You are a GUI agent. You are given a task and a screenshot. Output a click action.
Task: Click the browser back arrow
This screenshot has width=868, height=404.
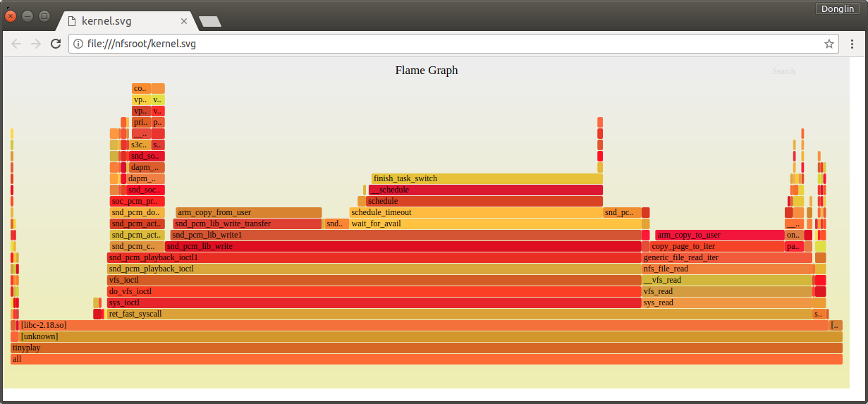click(16, 44)
